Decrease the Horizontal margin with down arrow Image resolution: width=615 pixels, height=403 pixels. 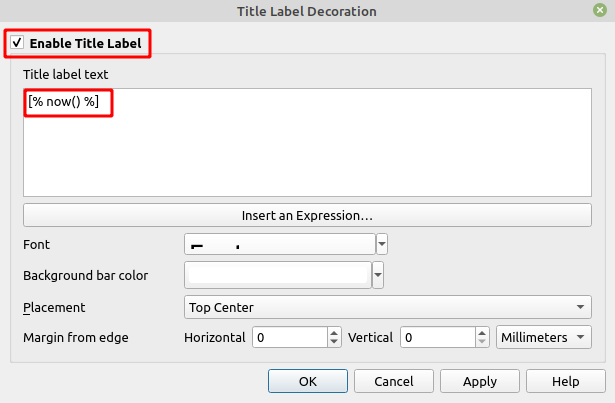coord(334,343)
